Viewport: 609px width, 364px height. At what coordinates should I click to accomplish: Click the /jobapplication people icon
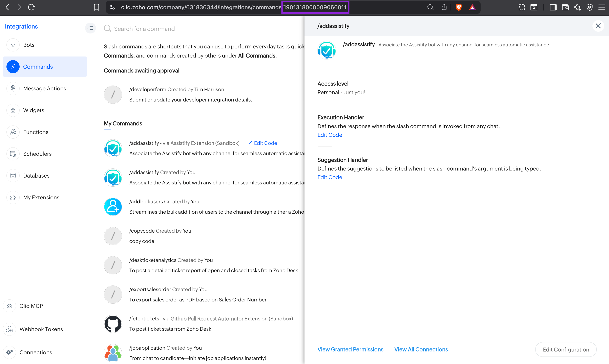(x=113, y=353)
